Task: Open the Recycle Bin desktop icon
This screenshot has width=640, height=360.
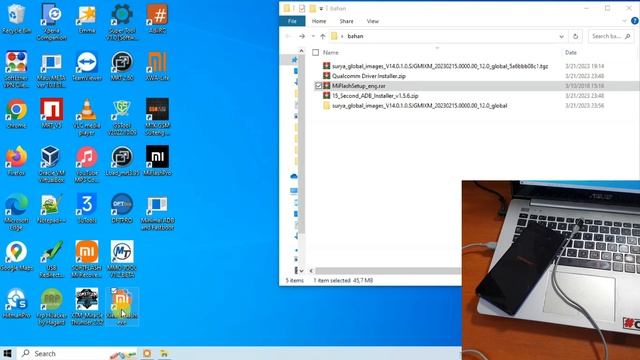Action: (x=16, y=19)
